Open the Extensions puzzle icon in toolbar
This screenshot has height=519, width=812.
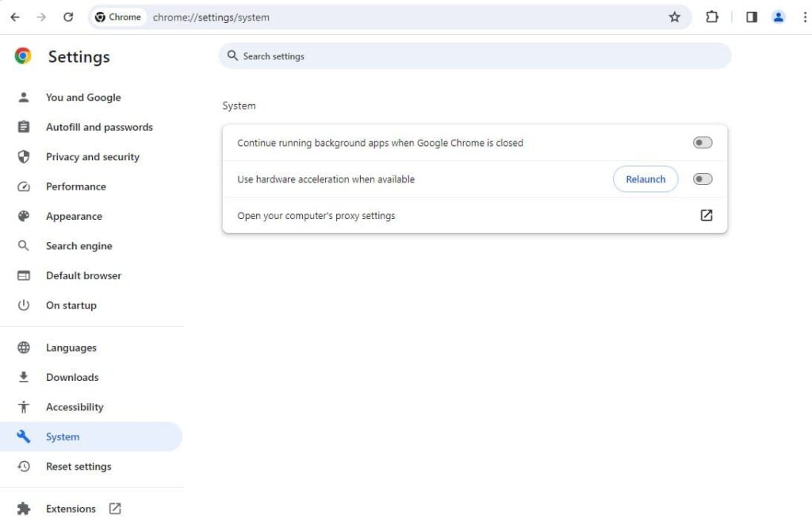711,17
